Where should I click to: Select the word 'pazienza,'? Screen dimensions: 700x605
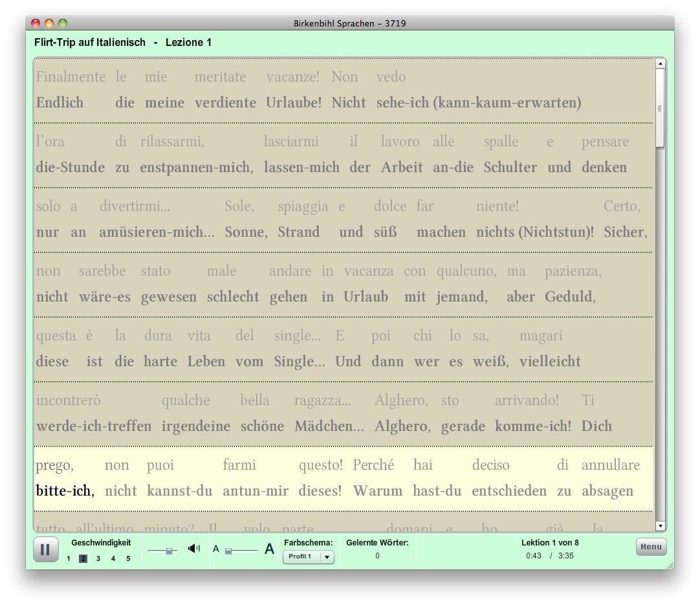pos(573,271)
